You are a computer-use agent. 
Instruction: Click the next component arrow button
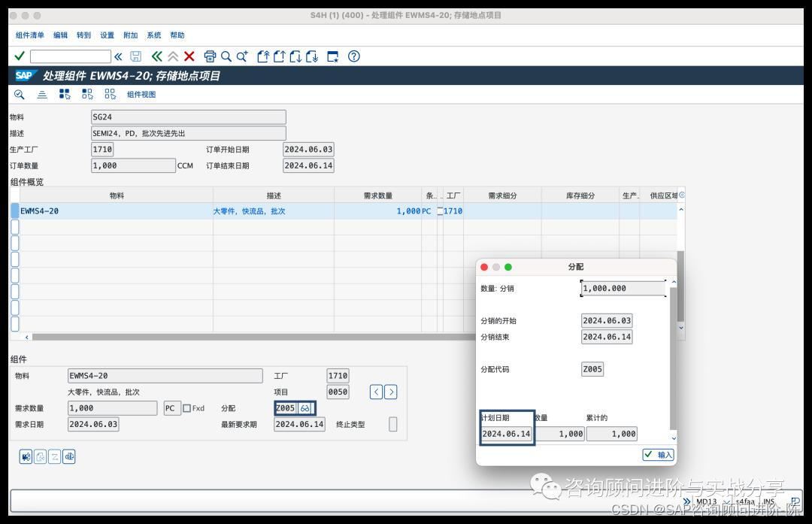391,392
